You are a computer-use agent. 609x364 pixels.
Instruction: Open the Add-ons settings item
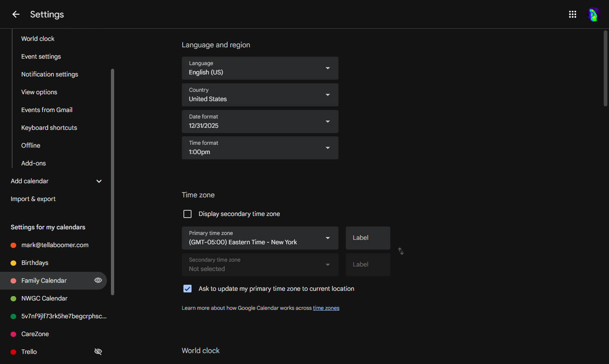coord(34,163)
